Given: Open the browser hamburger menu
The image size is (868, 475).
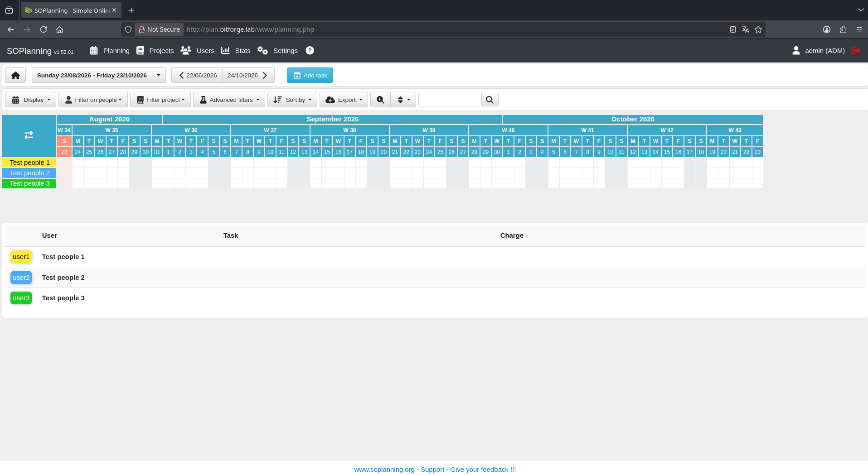Looking at the screenshot, I should [859, 29].
